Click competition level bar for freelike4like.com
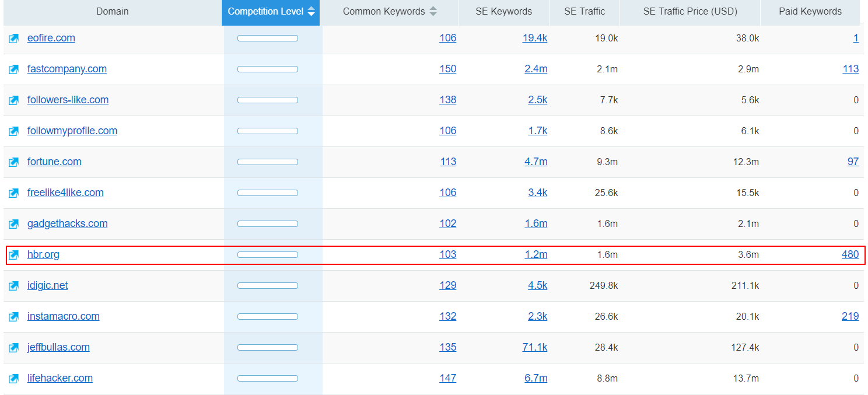This screenshot has width=868, height=395. 267,193
